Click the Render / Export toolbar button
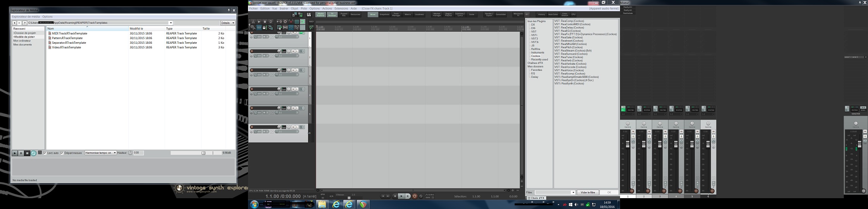Viewport: 868px width, 209px height. coord(489,14)
